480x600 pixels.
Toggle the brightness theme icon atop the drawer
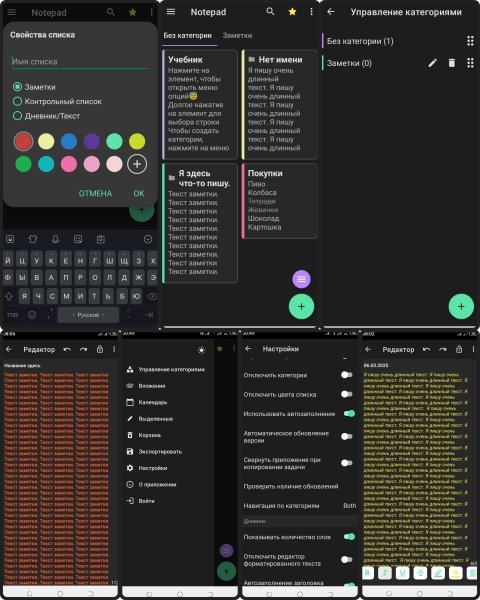click(x=201, y=350)
